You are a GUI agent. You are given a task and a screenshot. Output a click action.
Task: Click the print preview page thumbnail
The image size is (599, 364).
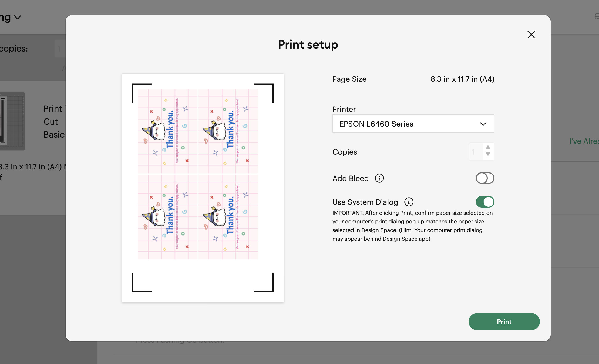pos(203,188)
